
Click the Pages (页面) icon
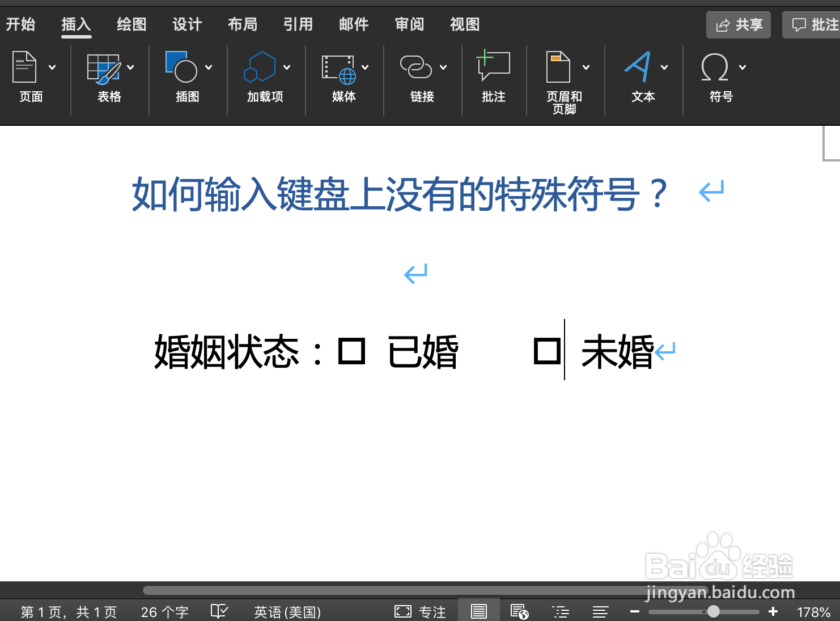click(24, 67)
